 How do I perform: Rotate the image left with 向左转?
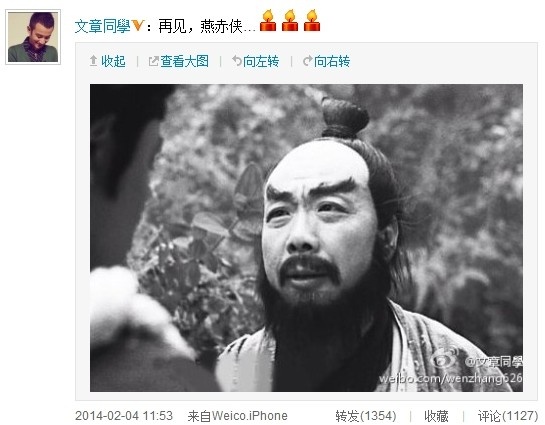click(261, 61)
